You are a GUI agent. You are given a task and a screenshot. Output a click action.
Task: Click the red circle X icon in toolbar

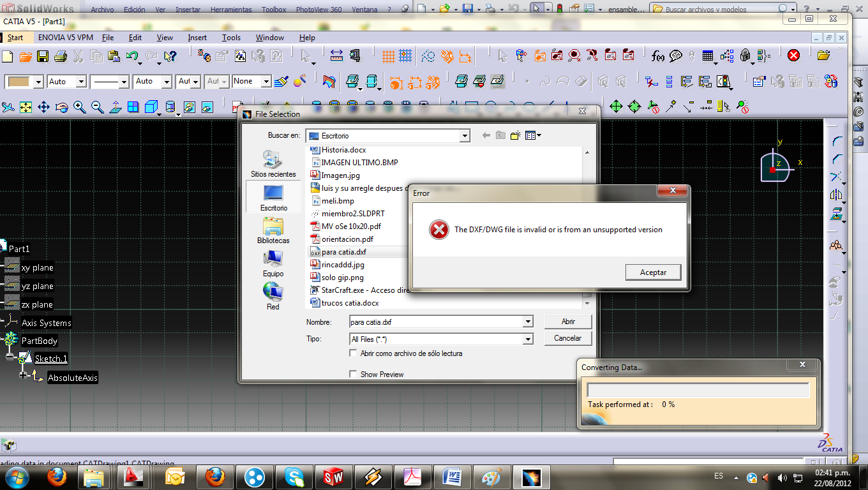click(x=793, y=56)
